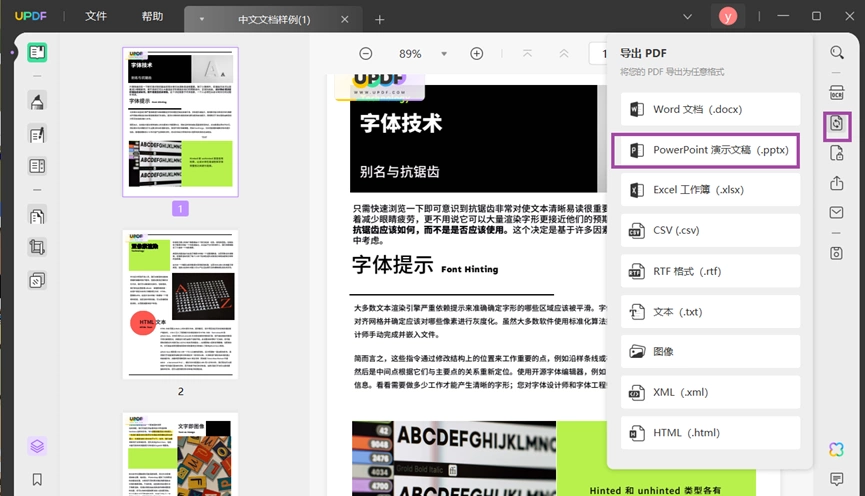865x496 pixels.
Task: Open the OCR text recognition tool
Action: click(836, 92)
